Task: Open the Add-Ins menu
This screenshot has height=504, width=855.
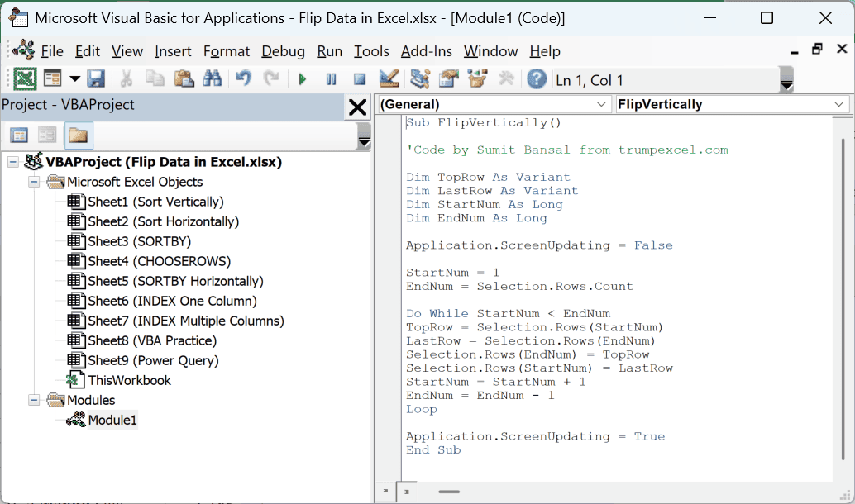Action: [x=427, y=51]
